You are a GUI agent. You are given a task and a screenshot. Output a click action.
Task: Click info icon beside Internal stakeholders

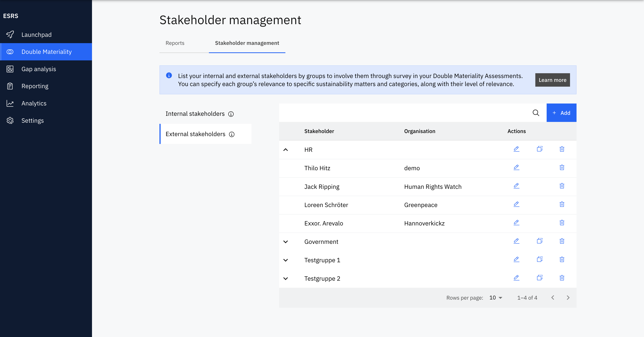point(231,114)
